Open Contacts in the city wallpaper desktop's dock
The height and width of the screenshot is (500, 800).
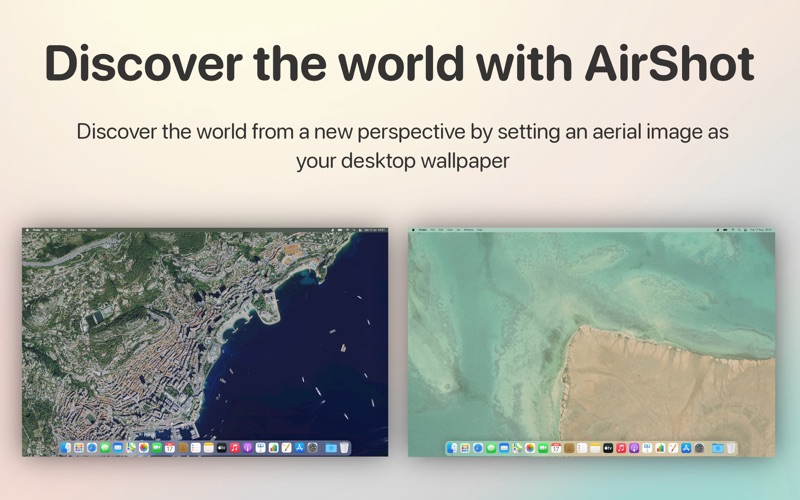click(x=183, y=447)
